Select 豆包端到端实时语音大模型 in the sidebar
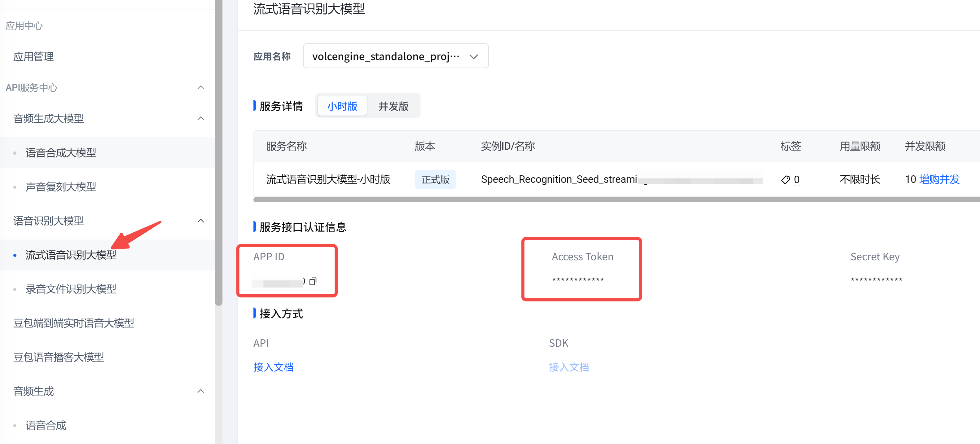This screenshot has height=444, width=980. 73,323
